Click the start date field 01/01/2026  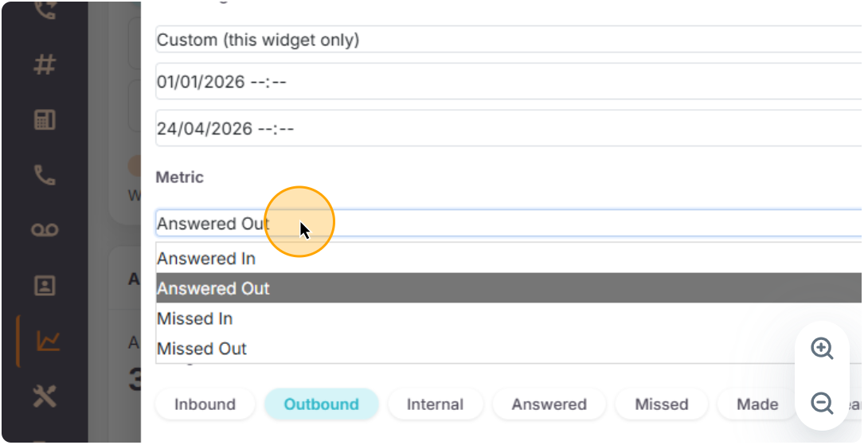[x=508, y=82]
